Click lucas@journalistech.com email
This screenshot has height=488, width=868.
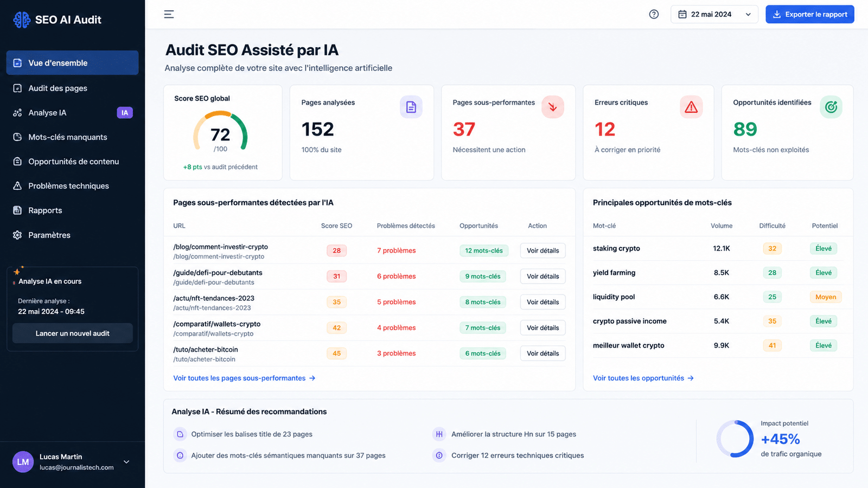pyautogui.click(x=76, y=467)
